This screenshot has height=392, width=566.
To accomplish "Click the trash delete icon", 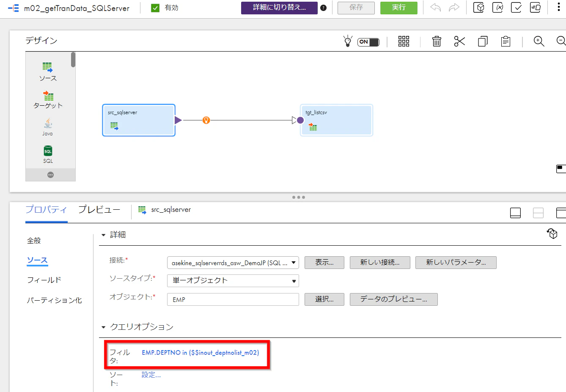I will pos(437,41).
